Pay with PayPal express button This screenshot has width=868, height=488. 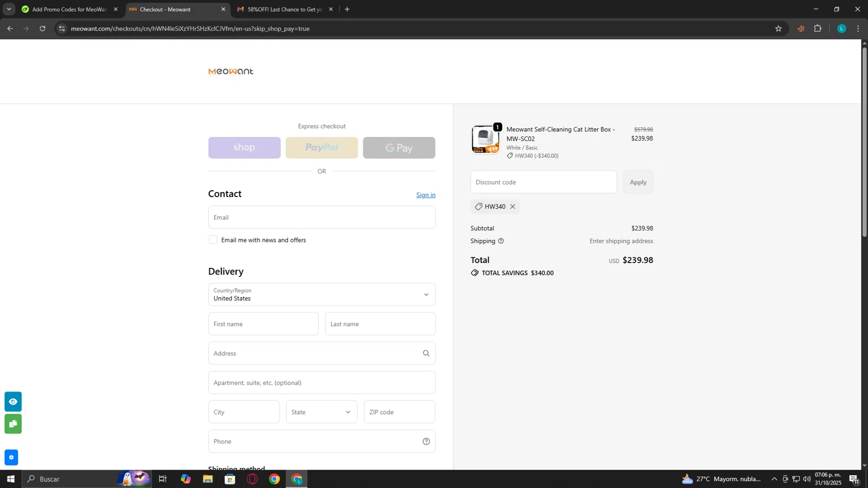(x=322, y=148)
